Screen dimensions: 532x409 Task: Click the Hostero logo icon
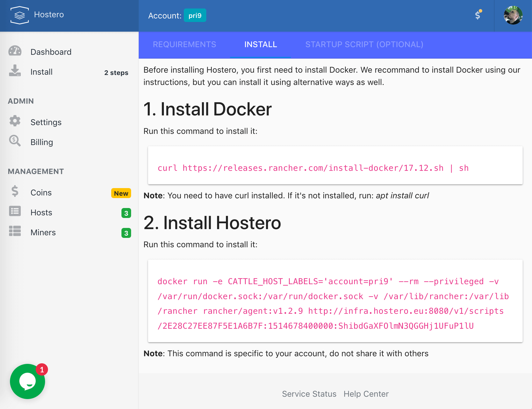pos(20,15)
